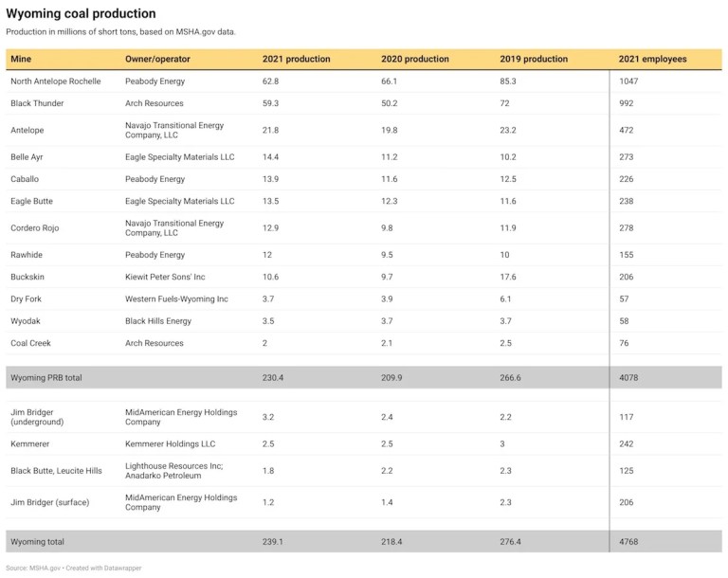The width and height of the screenshot is (728, 578).
Task: Sort by Owner/operator column header
Action: point(156,59)
